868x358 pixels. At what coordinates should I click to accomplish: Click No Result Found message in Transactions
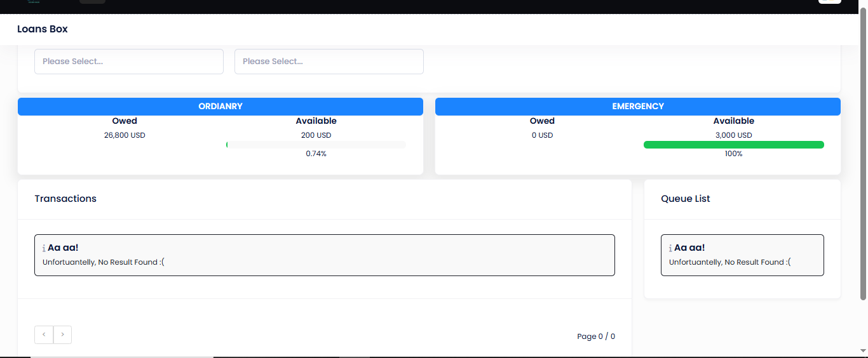coord(104,262)
